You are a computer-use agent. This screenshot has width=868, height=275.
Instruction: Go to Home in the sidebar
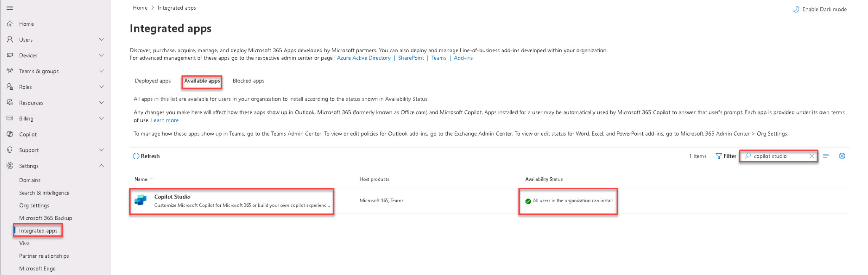(26, 24)
